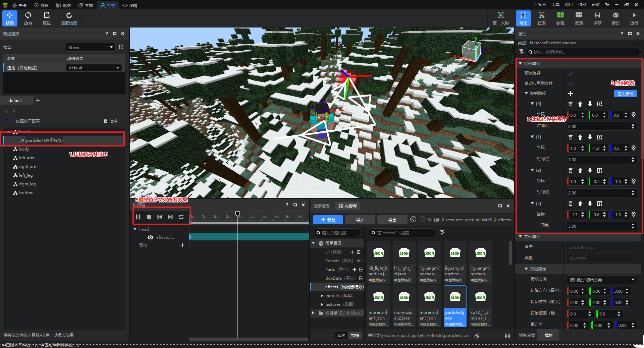Click 清空 clear button
The image size is (644, 348).
(x=111, y=121)
